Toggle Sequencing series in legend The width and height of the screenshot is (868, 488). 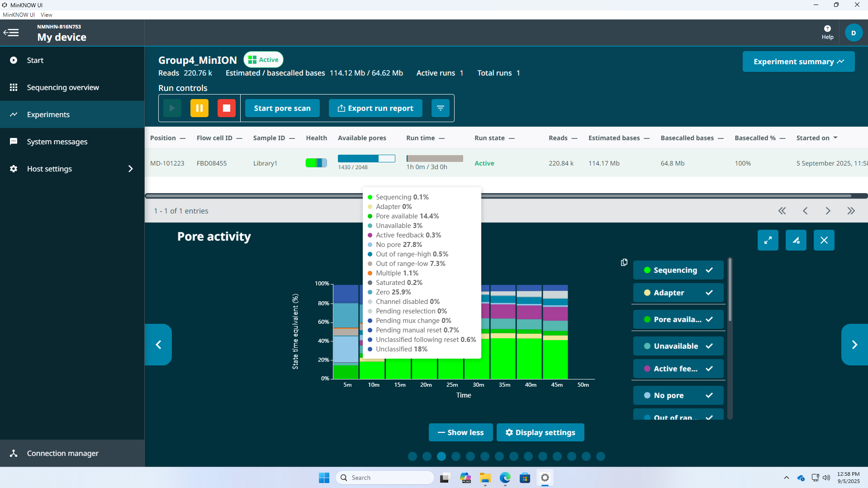[678, 270]
